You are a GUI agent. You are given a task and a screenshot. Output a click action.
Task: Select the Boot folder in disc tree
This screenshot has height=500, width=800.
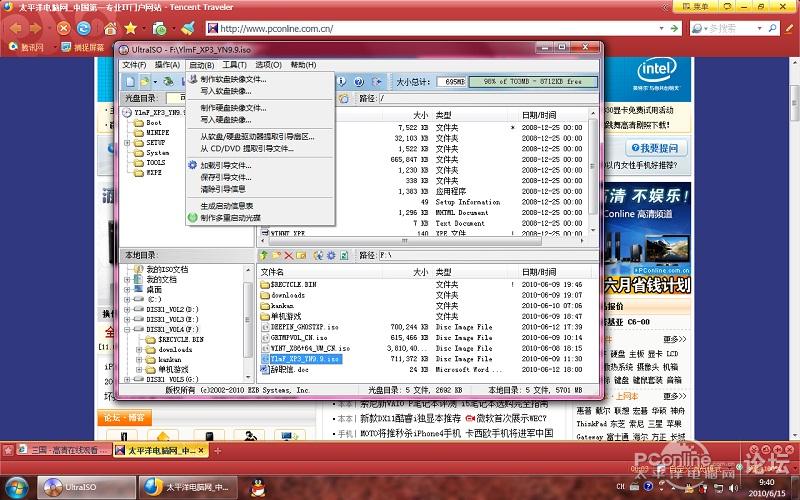[x=153, y=122]
